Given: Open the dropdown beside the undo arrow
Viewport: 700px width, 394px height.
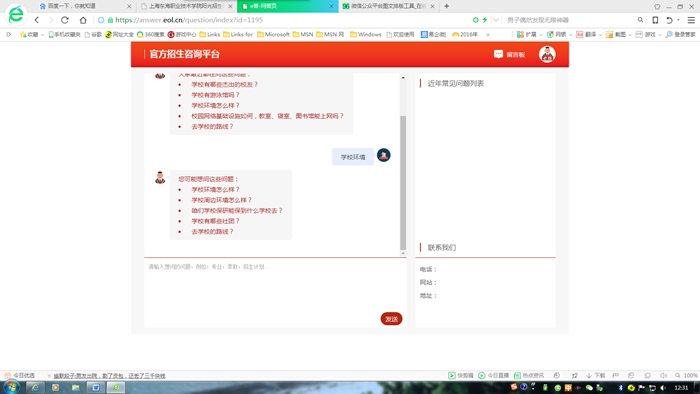Looking at the screenshot, I should [678, 20].
